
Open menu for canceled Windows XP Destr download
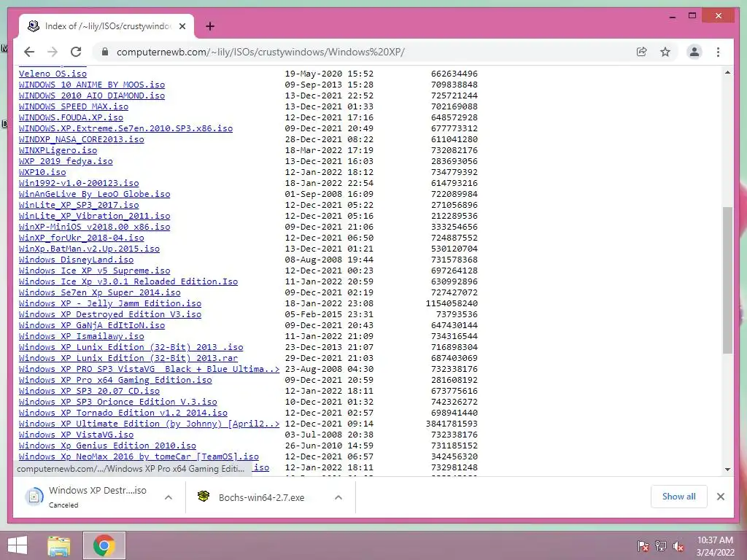[x=169, y=497]
